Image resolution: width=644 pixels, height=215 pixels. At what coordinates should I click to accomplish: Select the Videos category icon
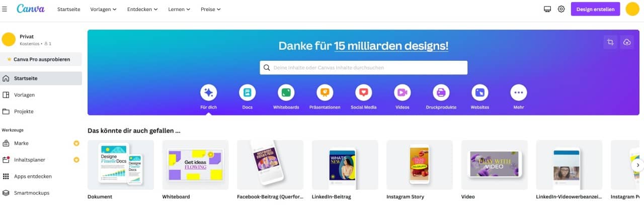(x=402, y=92)
